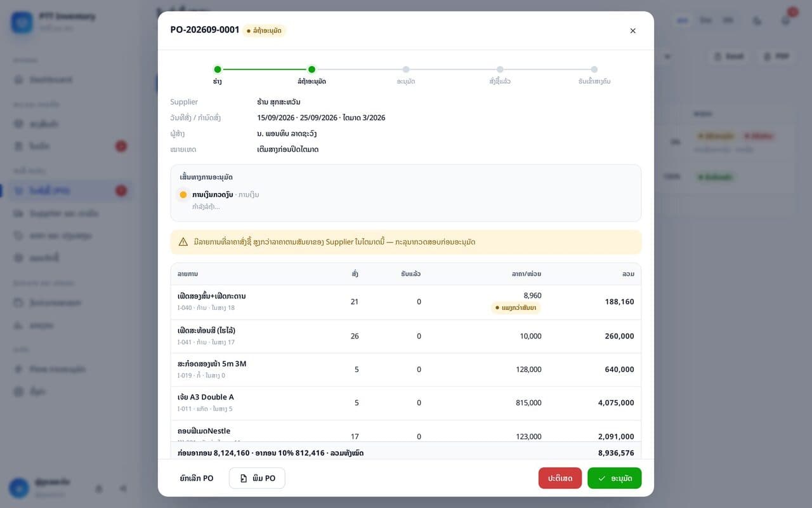Click item row ຄອບຟີເມດNestle
The image size is (812, 508).
[406, 431]
